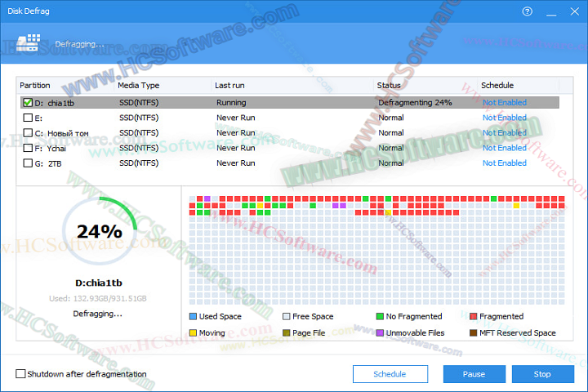Screen dimensions: 588x392
Task: Click the No Fragmented green legend swatch
Action: point(380,316)
